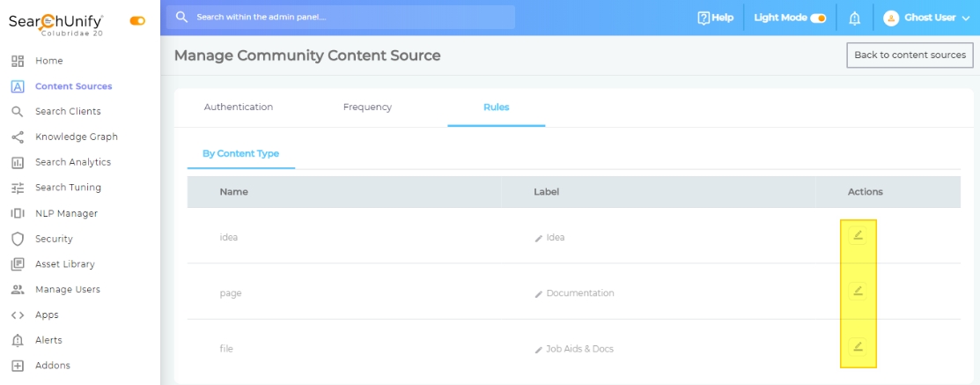The width and height of the screenshot is (980, 385).
Task: Click pencil icon beside Job Aids & Docs label
Action: tap(539, 350)
